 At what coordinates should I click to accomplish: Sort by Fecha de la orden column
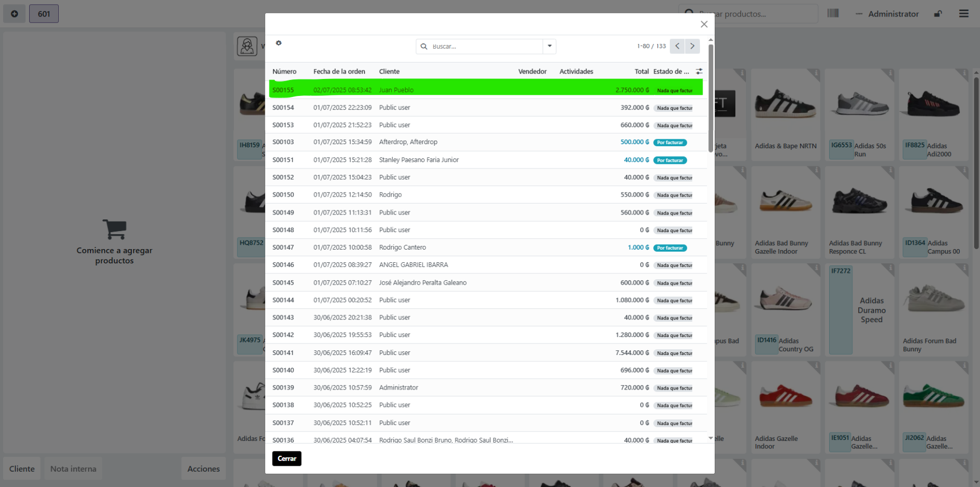click(x=339, y=72)
